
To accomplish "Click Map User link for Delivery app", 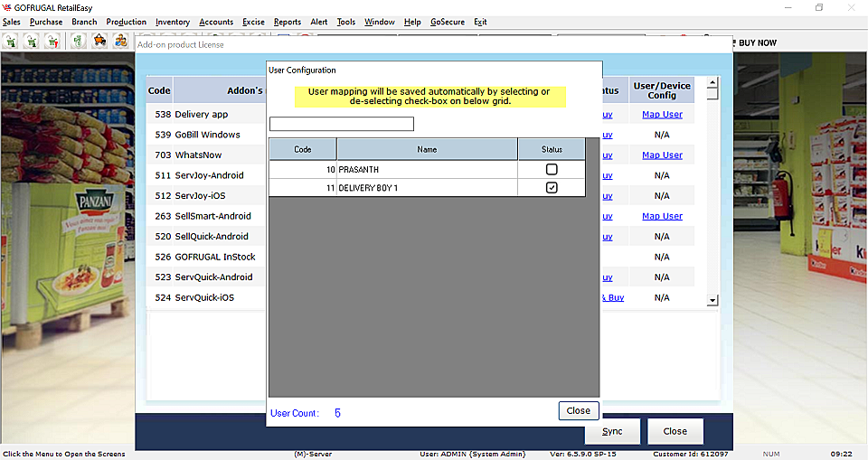I will coord(662,115).
